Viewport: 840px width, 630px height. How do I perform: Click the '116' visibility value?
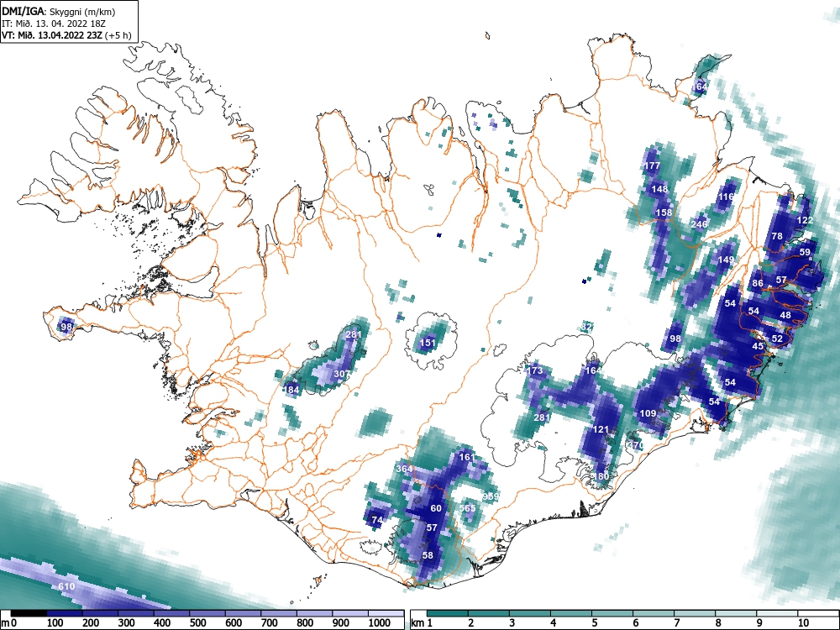[x=726, y=197]
